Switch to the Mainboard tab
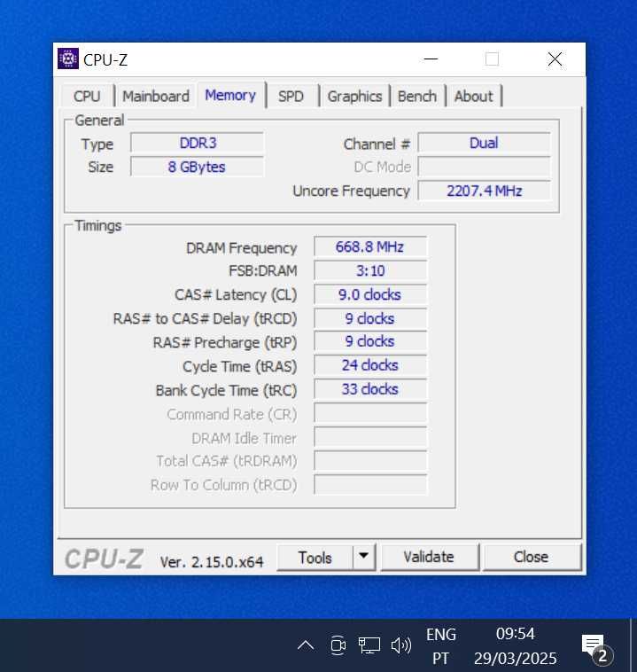The width and height of the screenshot is (637, 672). 156,96
